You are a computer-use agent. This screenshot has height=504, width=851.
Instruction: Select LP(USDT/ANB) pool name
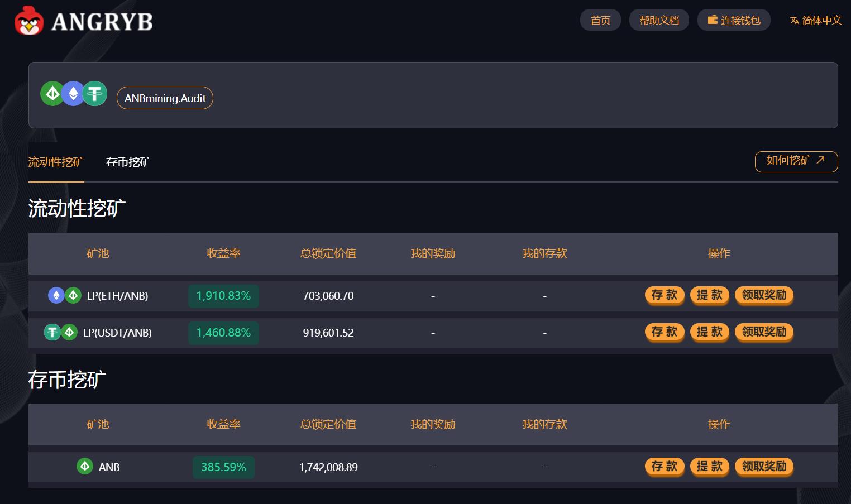[x=117, y=333]
